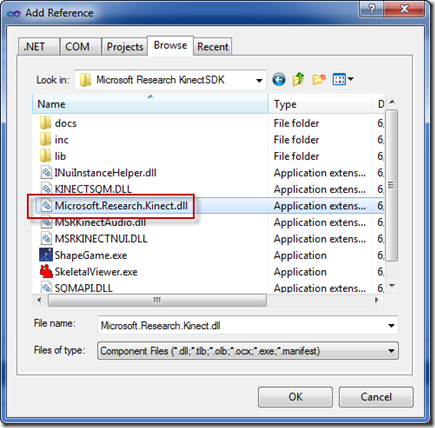Select the INuiInstanceHelper.dll file icon

coord(46,172)
